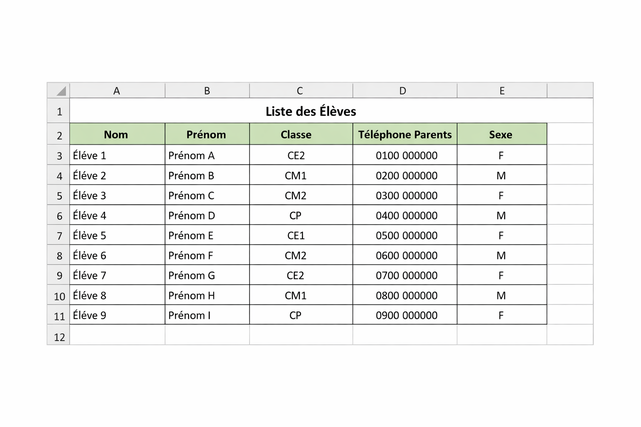The height and width of the screenshot is (427, 641).
Task: Select row 7 header
Action: [59, 236]
